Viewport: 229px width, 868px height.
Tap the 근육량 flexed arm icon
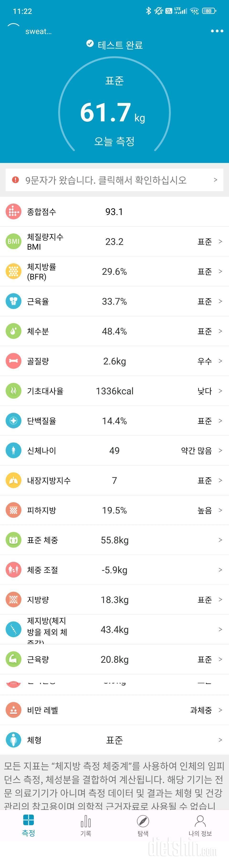13,659
